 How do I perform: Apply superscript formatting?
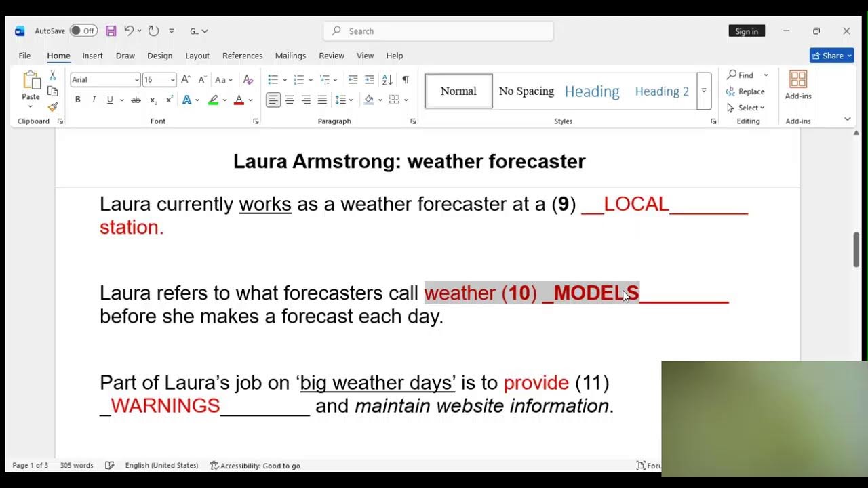(170, 100)
